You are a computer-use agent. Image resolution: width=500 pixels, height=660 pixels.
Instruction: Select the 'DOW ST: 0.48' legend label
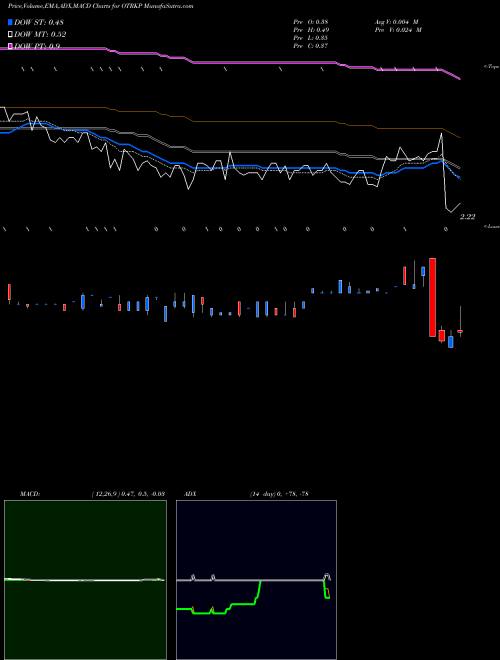click(x=39, y=22)
